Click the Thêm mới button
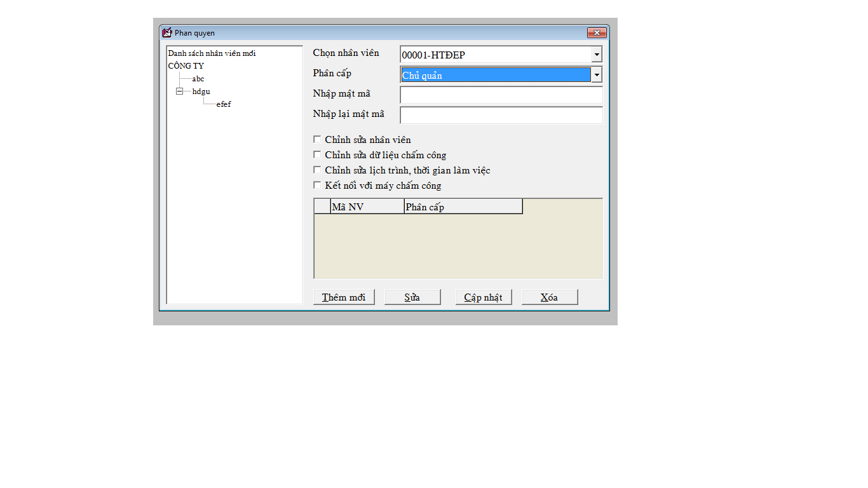Screen dimensions: 868x488 [344, 297]
